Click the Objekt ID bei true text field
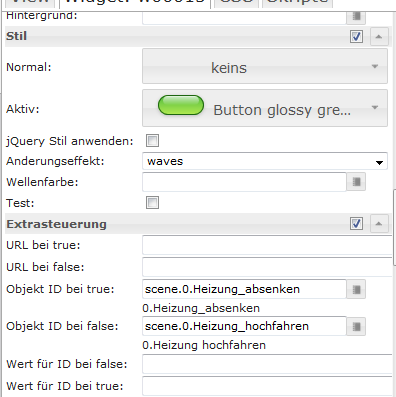This screenshot has width=396, height=397. 244,289
